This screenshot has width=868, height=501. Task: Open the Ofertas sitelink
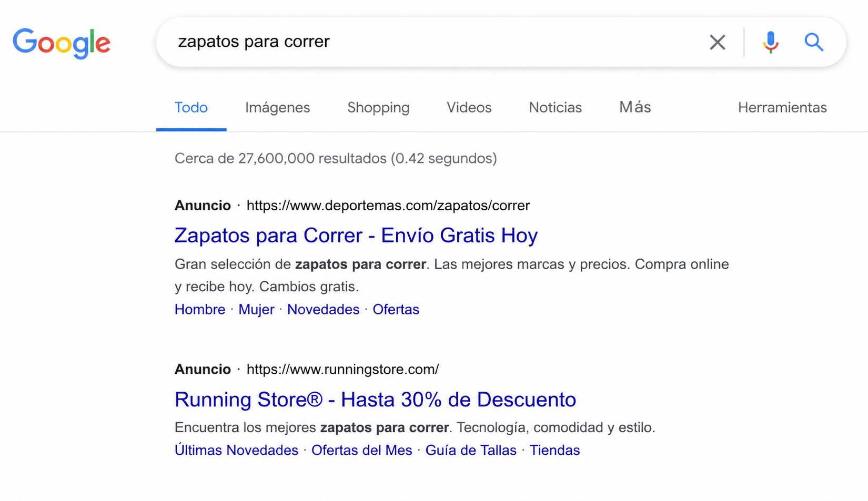tap(396, 309)
